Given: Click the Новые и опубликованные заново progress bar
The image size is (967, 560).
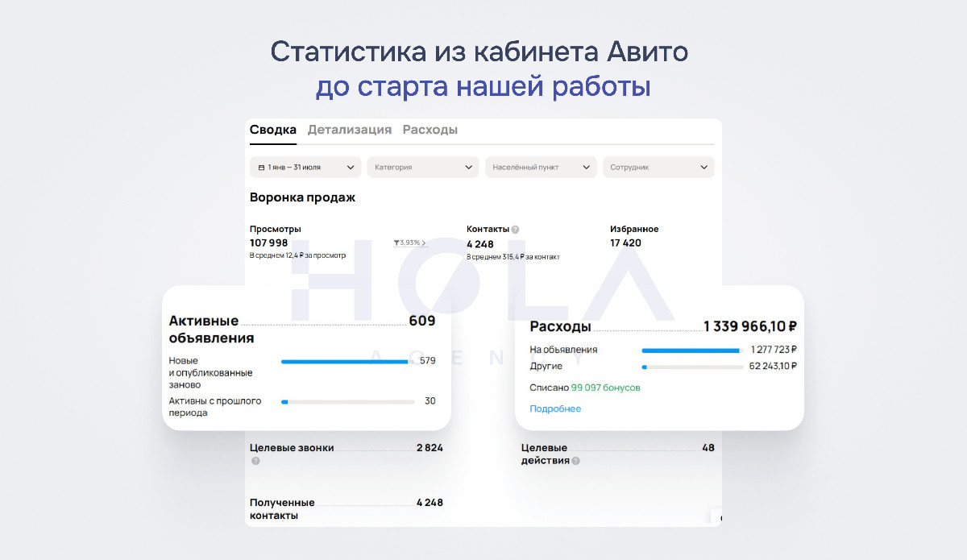Looking at the screenshot, I should (347, 362).
